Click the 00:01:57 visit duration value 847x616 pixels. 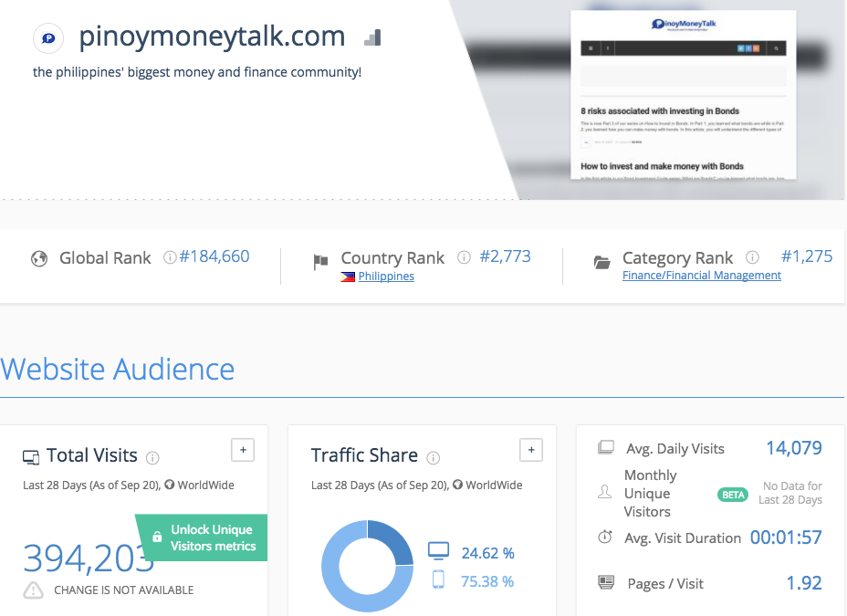786,538
